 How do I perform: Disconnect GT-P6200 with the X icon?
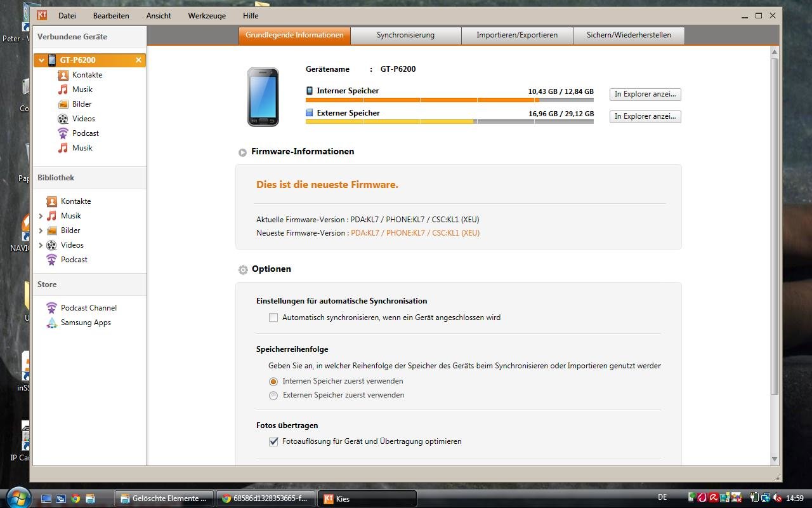click(x=138, y=60)
